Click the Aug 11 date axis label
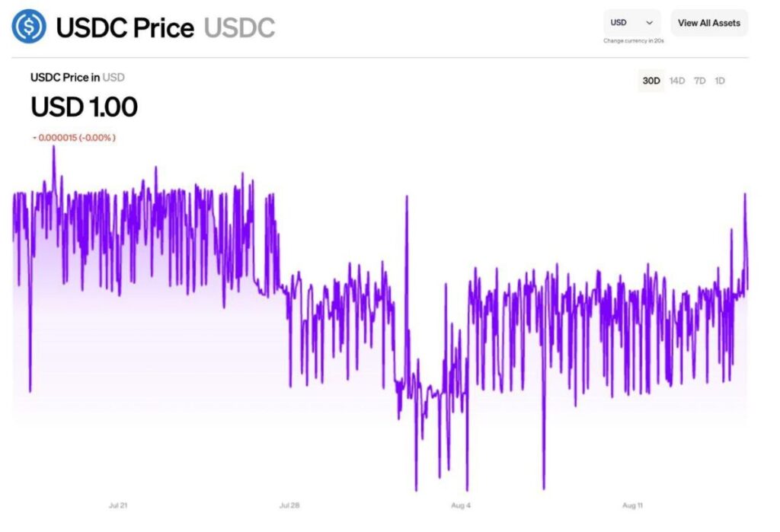This screenshot has width=780, height=532. coord(633,505)
